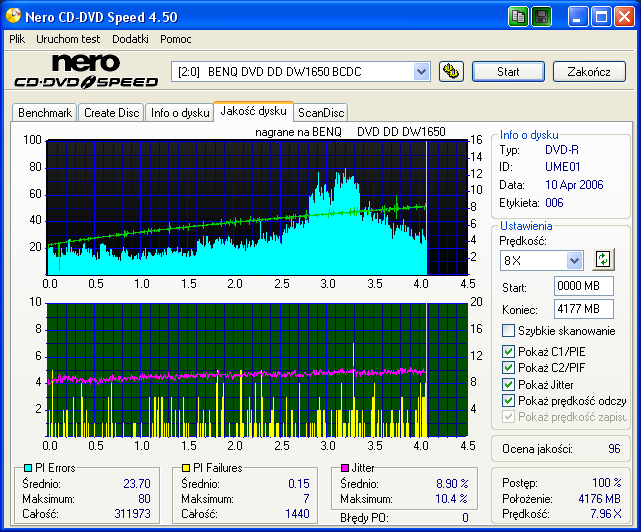The width and height of the screenshot is (641, 532).
Task: Click the PI Errors total 311973
Action: pyautogui.click(x=132, y=514)
